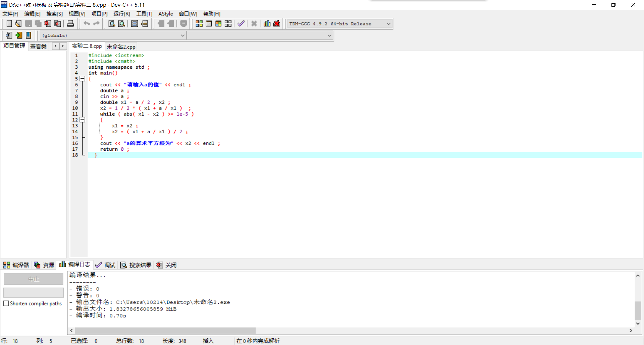The image size is (644, 345).
Task: Open the Profile analysis bar chart icon
Action: [x=267, y=23]
